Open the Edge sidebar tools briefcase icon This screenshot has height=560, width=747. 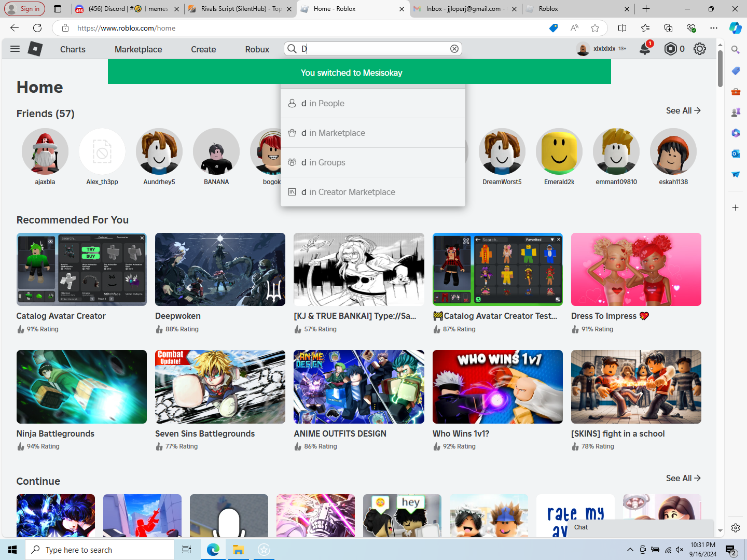(x=736, y=92)
